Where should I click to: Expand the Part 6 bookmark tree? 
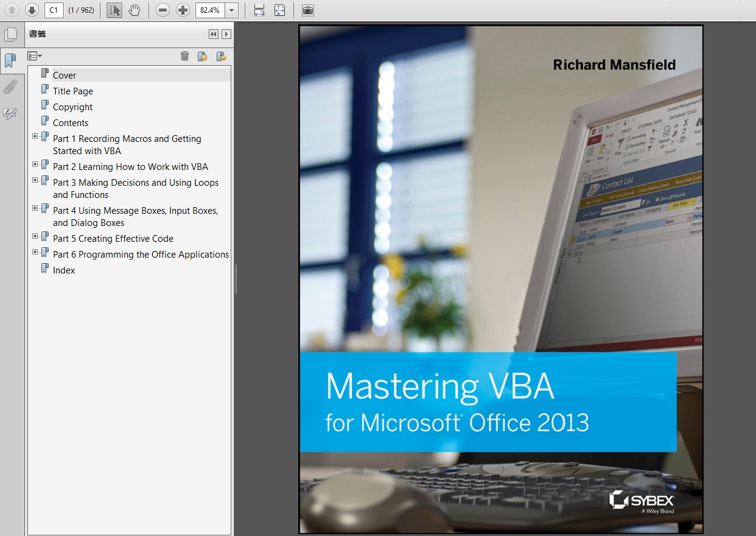(x=35, y=252)
